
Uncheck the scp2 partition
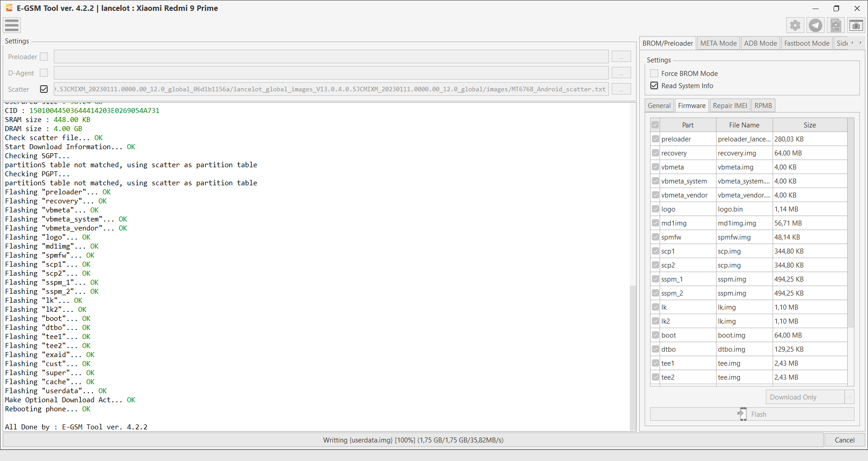tap(656, 265)
